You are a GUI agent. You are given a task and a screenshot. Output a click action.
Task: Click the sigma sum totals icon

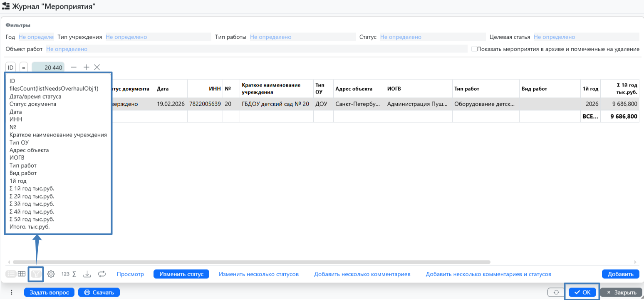pyautogui.click(x=74, y=274)
